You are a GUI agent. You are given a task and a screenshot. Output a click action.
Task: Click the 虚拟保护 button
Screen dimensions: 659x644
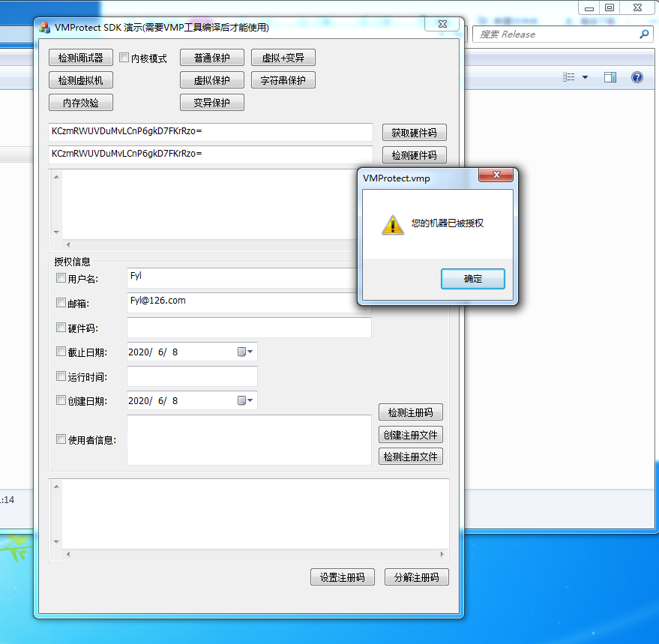pos(212,80)
